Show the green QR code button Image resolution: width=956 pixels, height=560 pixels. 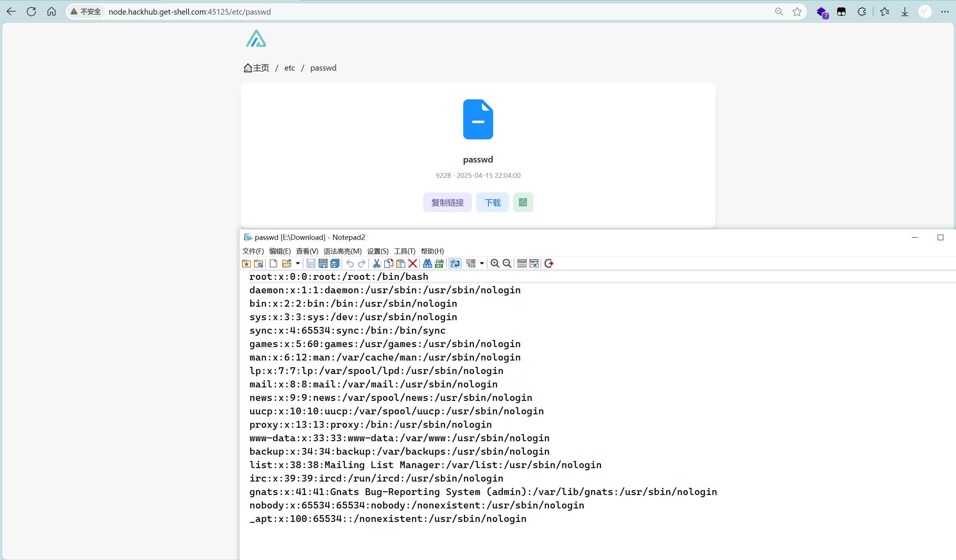(x=523, y=202)
